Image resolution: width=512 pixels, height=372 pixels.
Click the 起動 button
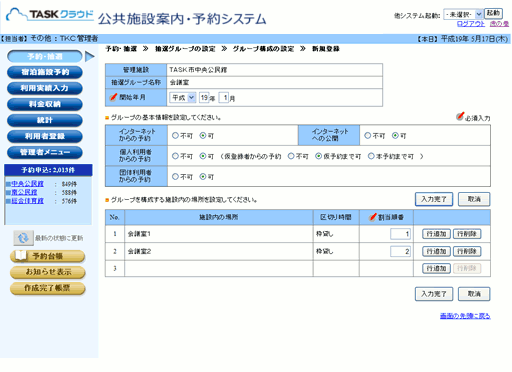(493, 13)
